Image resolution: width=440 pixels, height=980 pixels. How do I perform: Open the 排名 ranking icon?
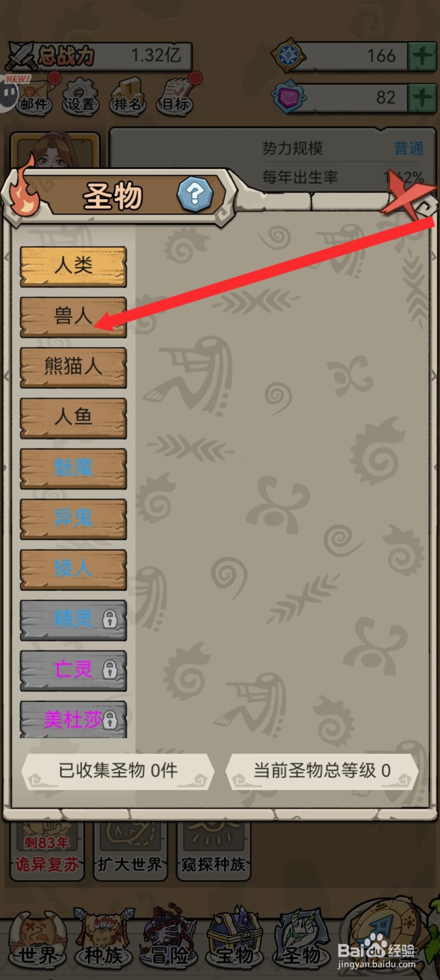click(127, 96)
